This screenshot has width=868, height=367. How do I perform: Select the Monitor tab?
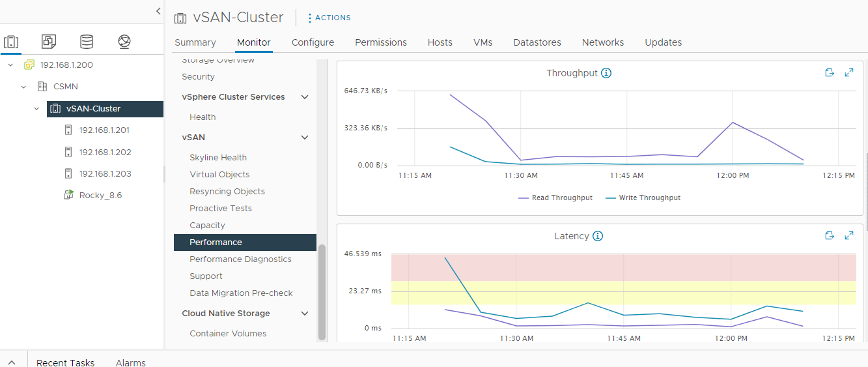pos(254,42)
